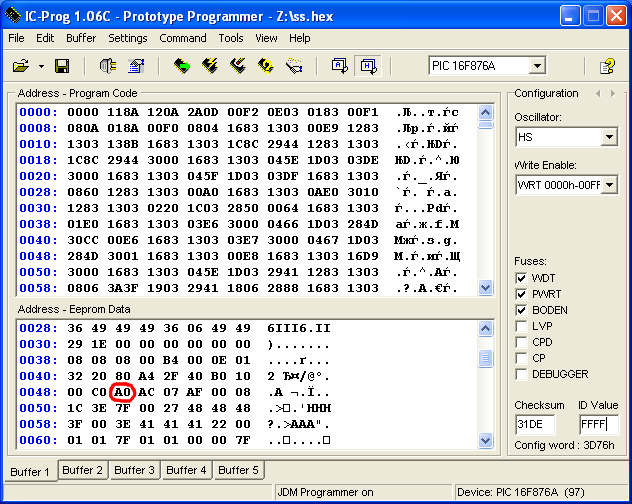Viewport: 632px width, 504px height.
Task: Toggle the WDT fuse checkbox
Action: pyautogui.click(x=521, y=278)
